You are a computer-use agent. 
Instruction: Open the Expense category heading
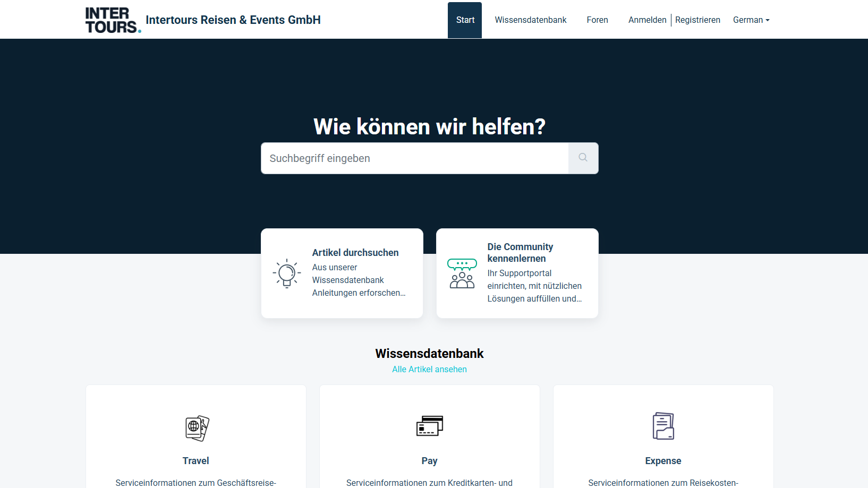coord(663,461)
